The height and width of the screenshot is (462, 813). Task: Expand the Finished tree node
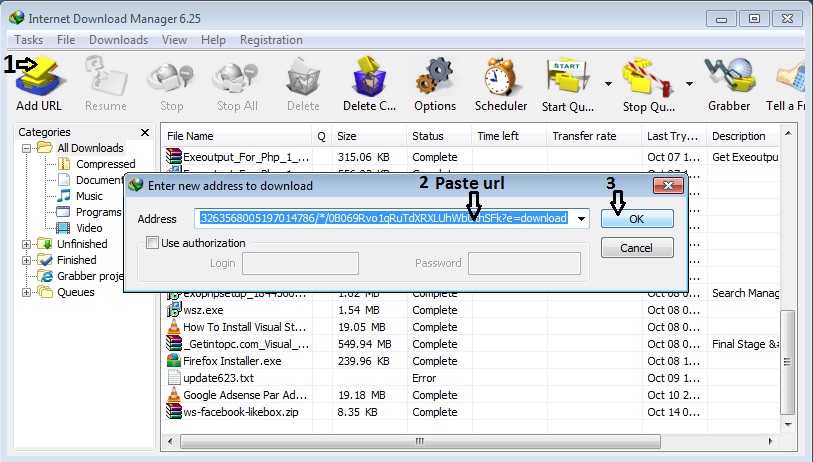pyautogui.click(x=26, y=260)
